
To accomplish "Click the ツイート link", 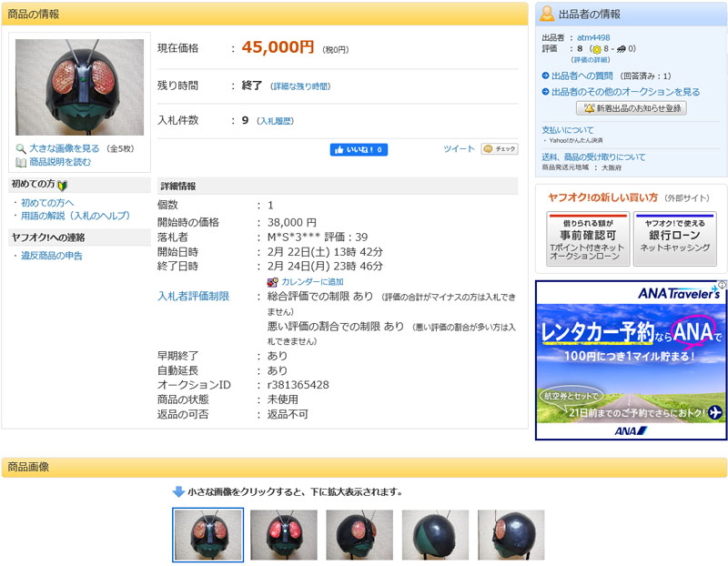I will click(459, 148).
